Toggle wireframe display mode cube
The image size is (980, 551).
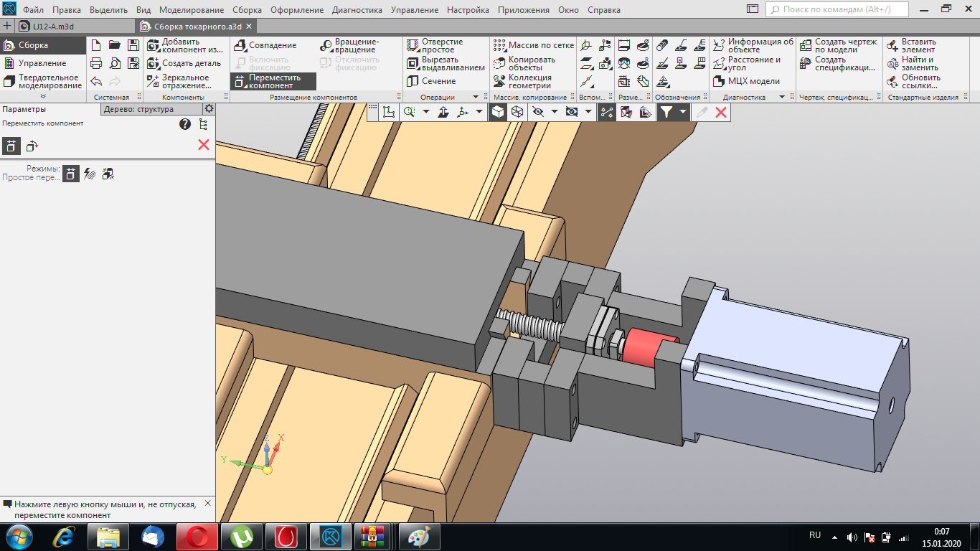(517, 112)
